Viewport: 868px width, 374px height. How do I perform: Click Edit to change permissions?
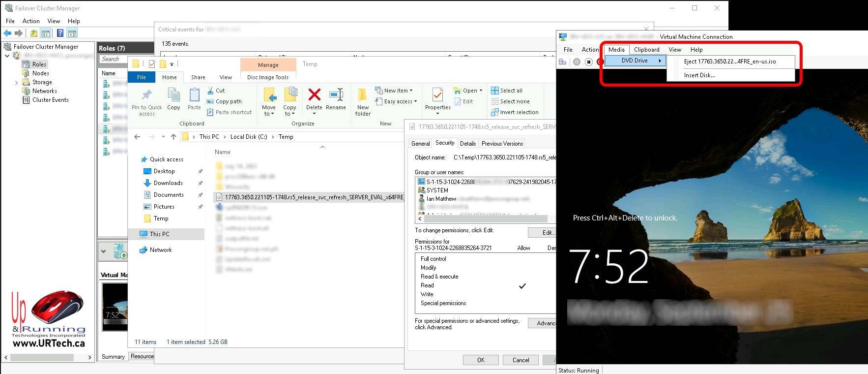click(547, 232)
